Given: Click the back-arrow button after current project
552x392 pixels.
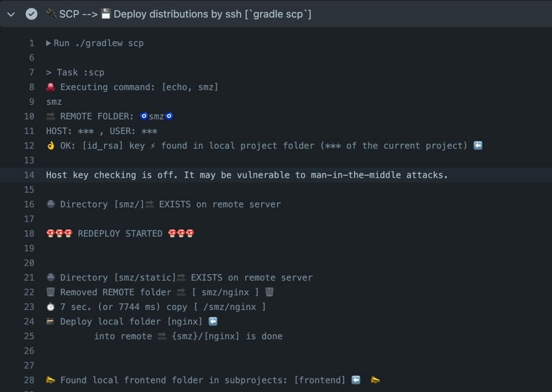Looking at the screenshot, I should 478,146.
